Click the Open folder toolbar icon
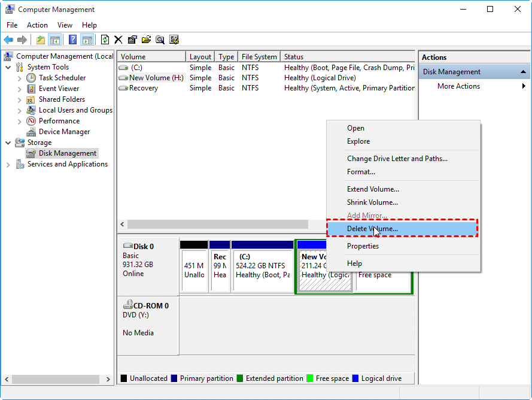The width and height of the screenshot is (532, 400). [146, 40]
